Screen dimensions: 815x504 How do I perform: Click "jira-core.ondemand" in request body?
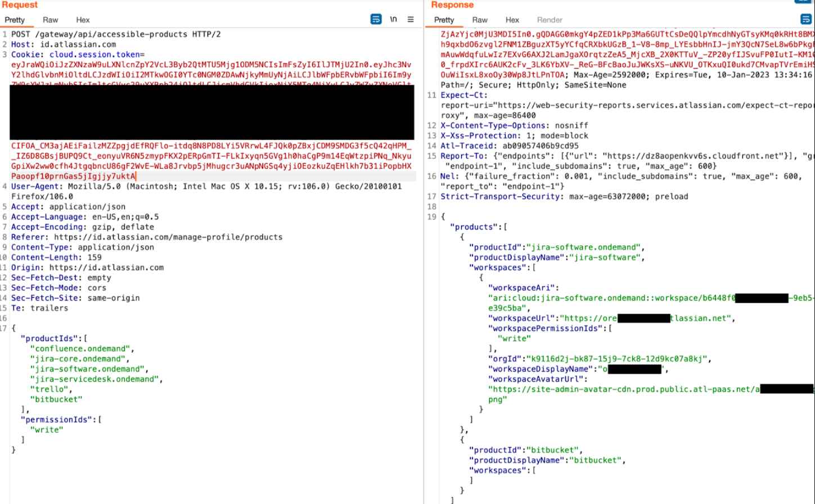(78, 359)
